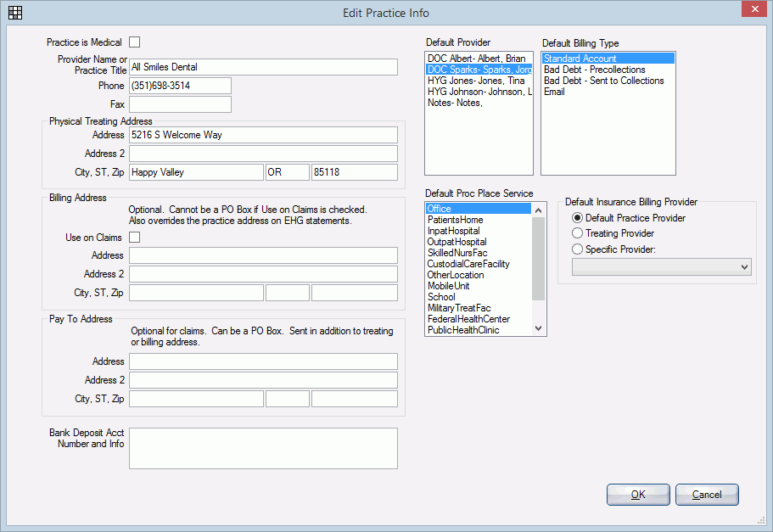Click the grid icon in the title bar
The width and height of the screenshot is (773, 532).
click(14, 12)
